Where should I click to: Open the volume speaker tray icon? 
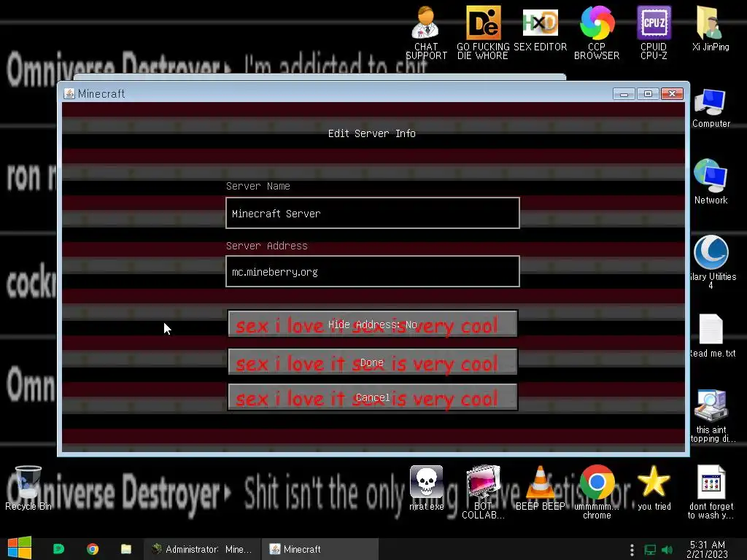click(667, 550)
